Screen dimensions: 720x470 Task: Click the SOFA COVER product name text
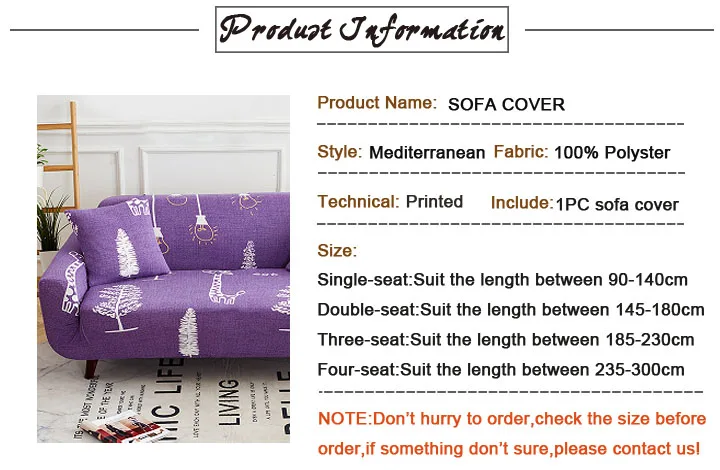[506, 105]
